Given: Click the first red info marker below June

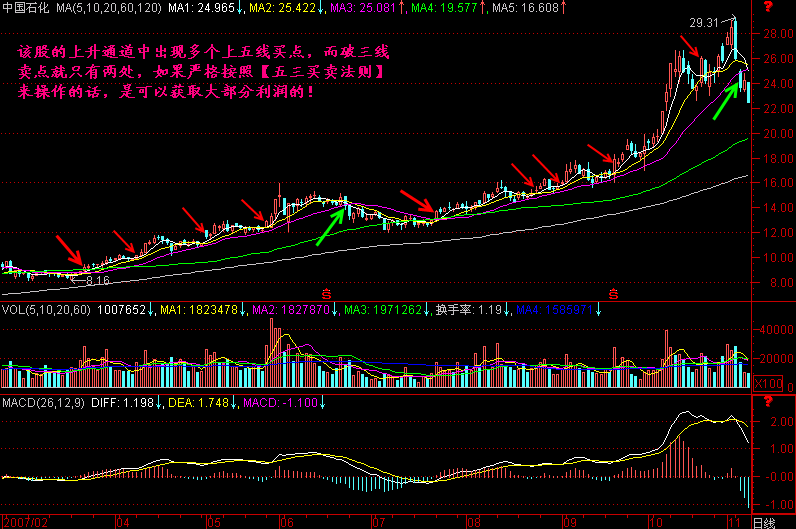Looking at the screenshot, I should [x=326, y=293].
